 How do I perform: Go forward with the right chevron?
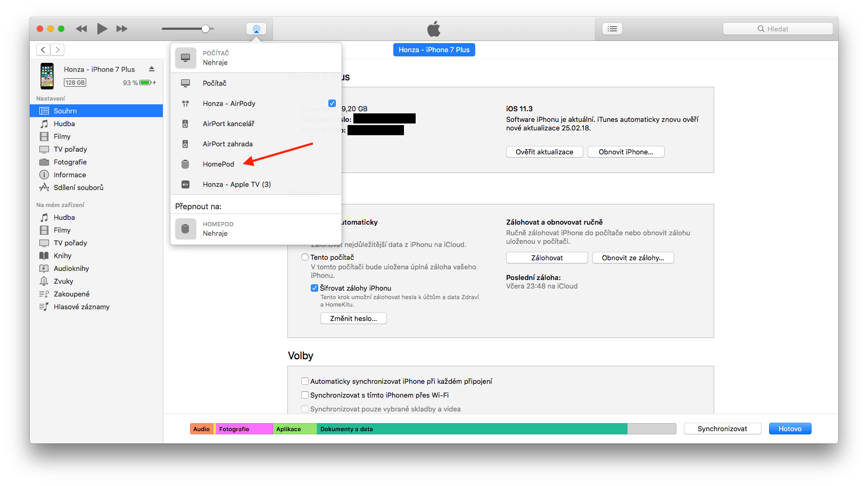coord(57,50)
